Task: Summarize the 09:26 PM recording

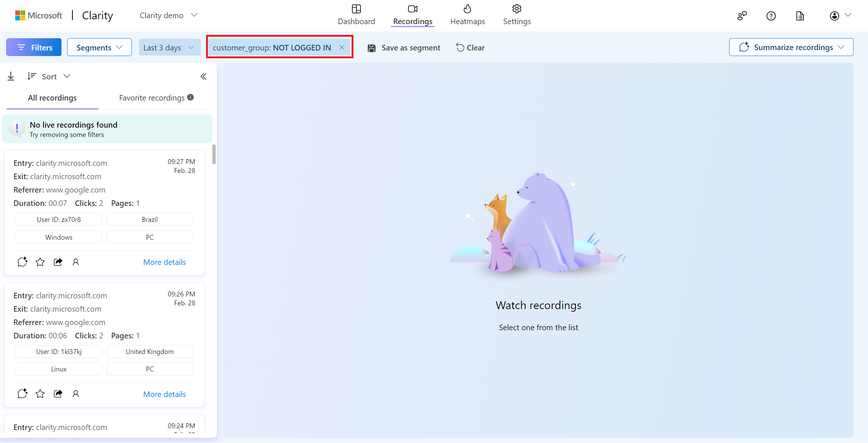Action: coord(22,394)
